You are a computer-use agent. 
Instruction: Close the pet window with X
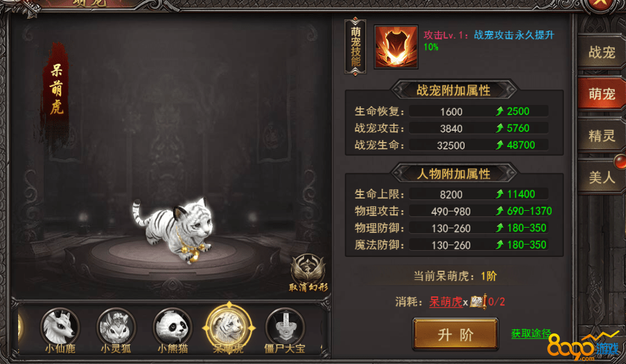click(600, 4)
